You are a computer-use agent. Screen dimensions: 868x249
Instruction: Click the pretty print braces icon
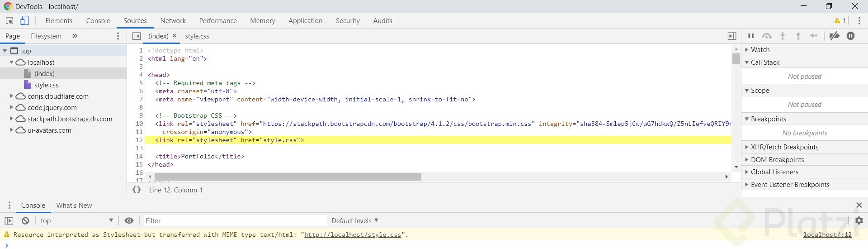click(x=137, y=190)
